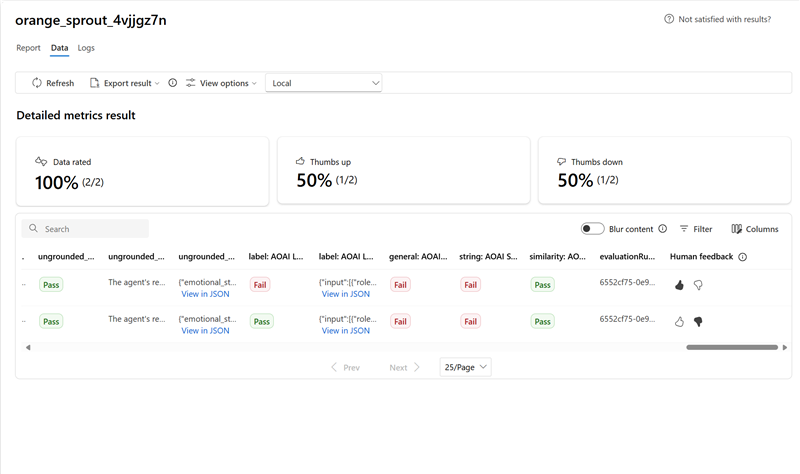
Task: Click the Human feedback info icon
Action: (742, 257)
